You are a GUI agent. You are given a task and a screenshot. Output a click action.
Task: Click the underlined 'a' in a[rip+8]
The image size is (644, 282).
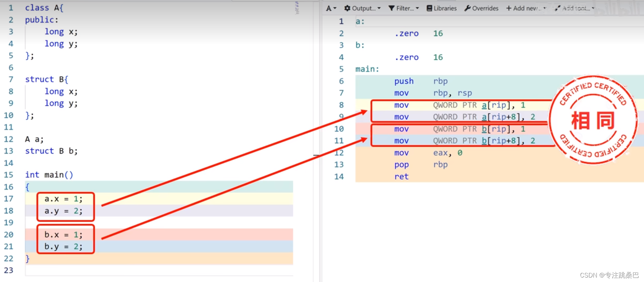(484, 117)
